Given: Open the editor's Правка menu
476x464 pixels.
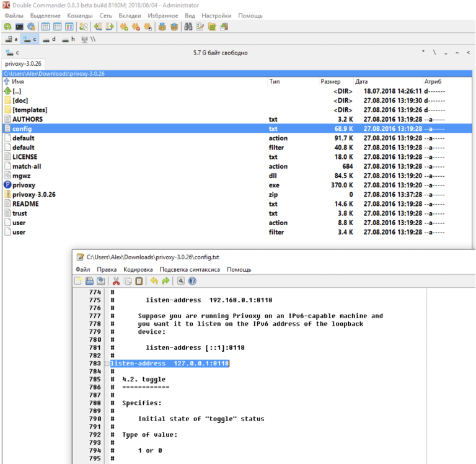Looking at the screenshot, I should [x=107, y=269].
